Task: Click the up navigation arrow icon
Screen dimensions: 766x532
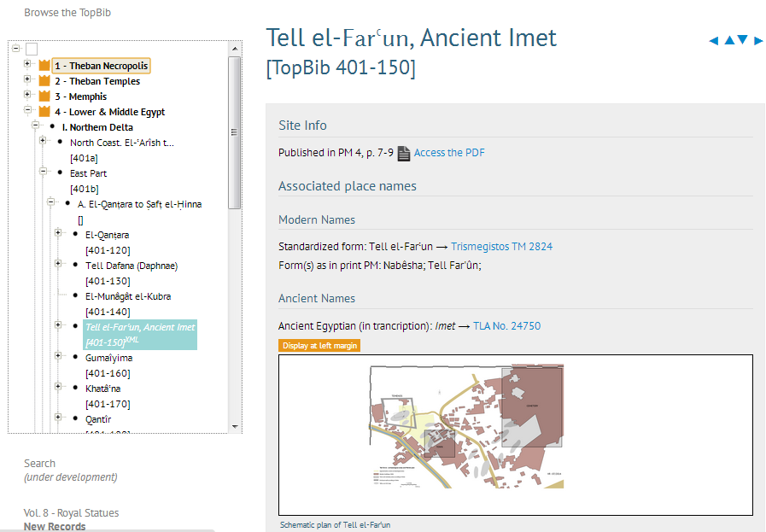Action: tap(729, 40)
